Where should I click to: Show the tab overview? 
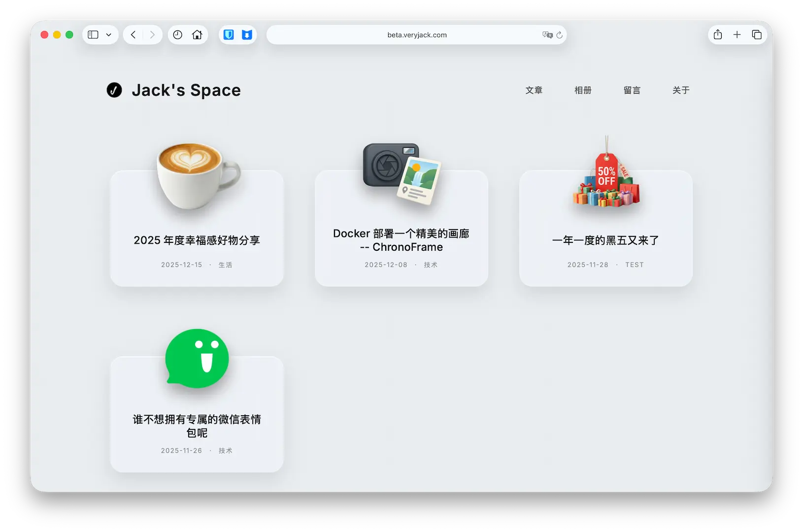pyautogui.click(x=757, y=35)
